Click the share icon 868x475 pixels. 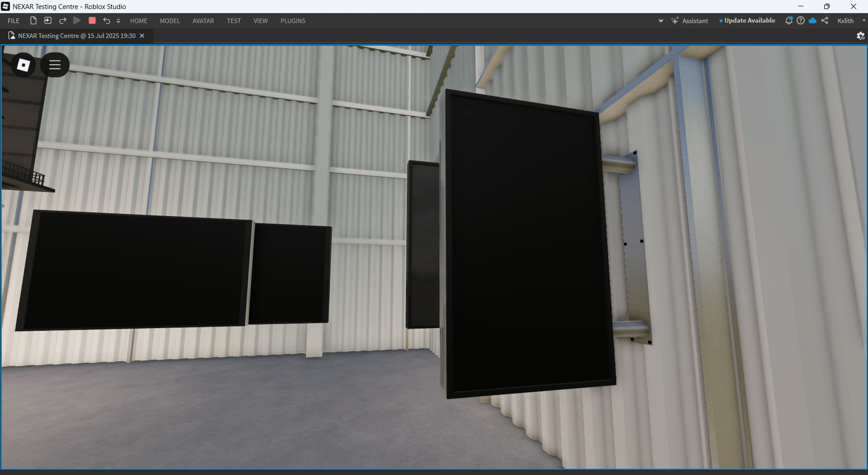pos(825,21)
